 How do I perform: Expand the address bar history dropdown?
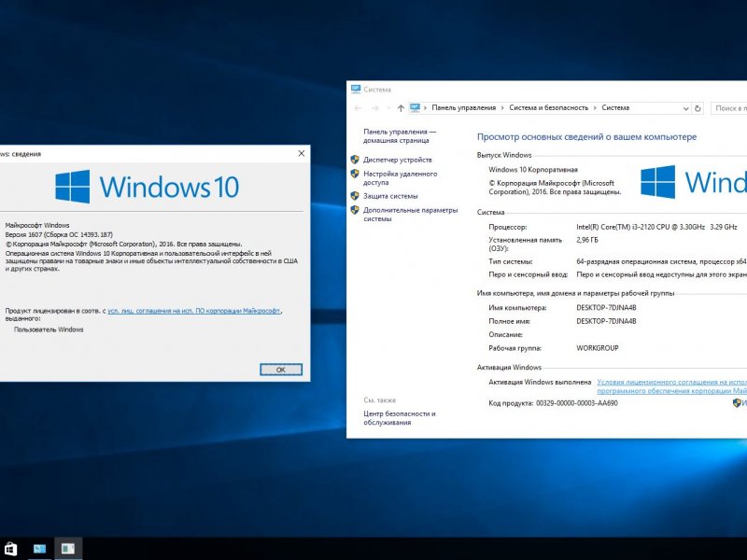click(685, 108)
